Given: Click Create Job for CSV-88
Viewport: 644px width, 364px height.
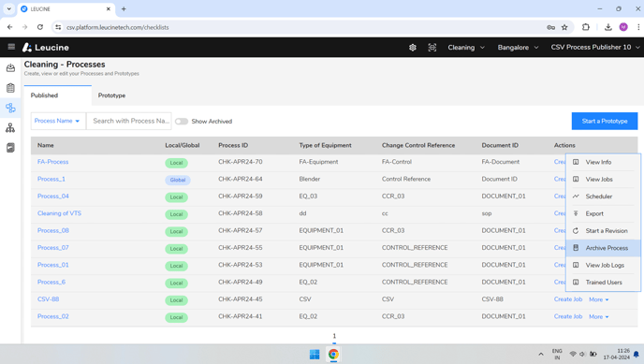Looking at the screenshot, I should click(568, 299).
